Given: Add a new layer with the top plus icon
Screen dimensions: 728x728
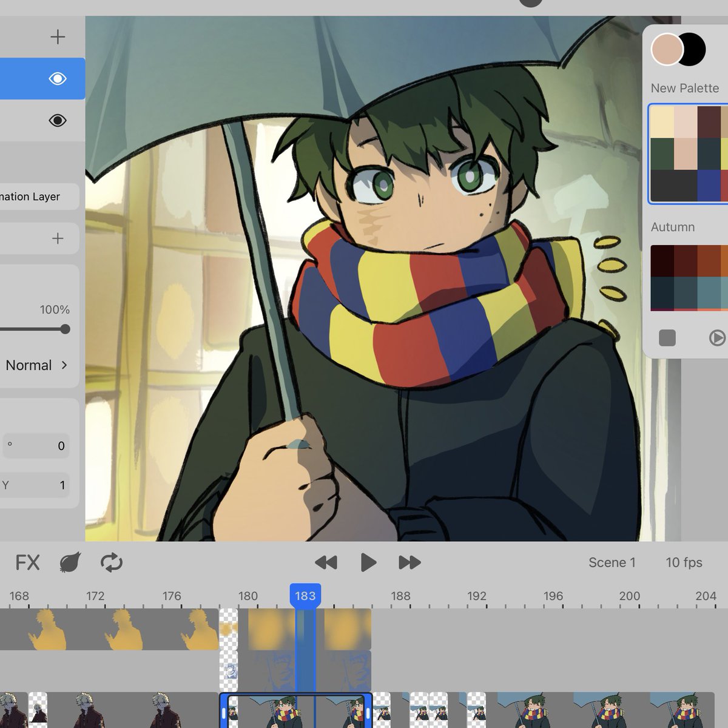Looking at the screenshot, I should 58,37.
